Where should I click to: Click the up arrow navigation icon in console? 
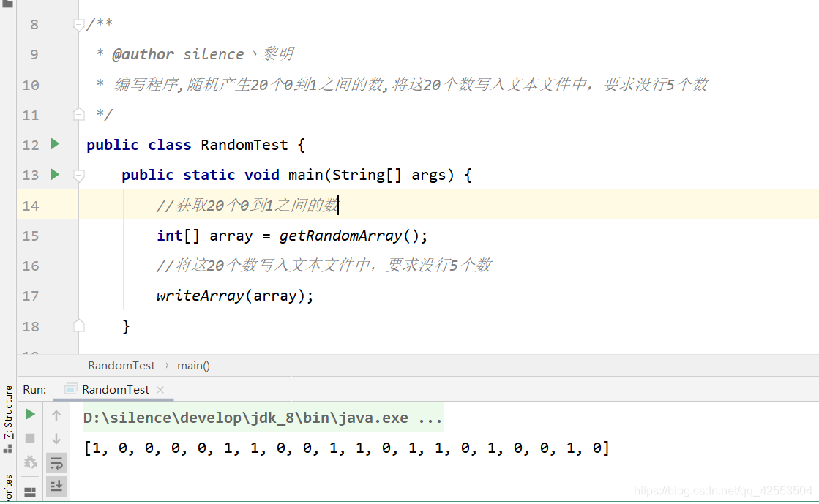coord(56,414)
